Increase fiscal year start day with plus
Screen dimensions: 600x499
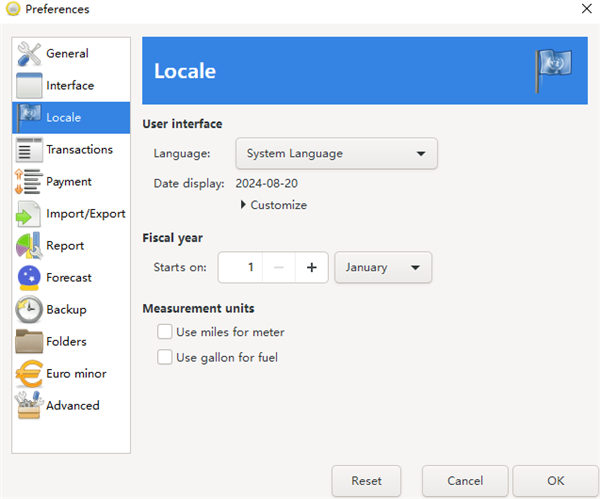point(312,268)
